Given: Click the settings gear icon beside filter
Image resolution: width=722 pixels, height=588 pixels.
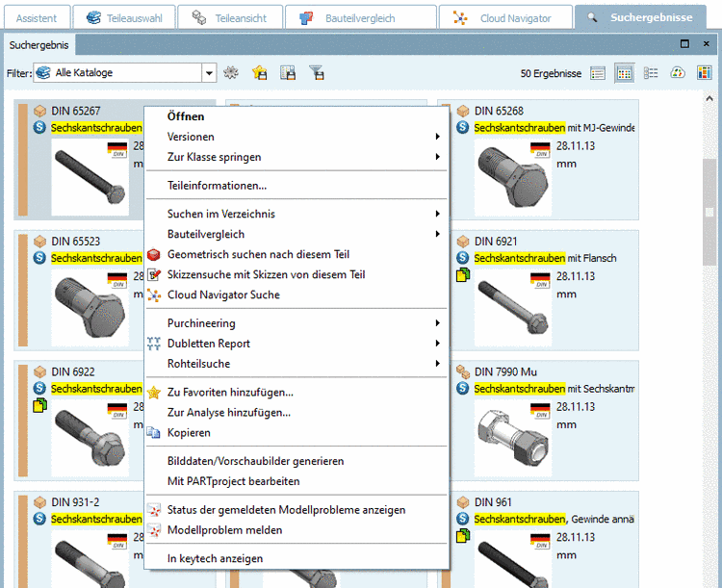Looking at the screenshot, I should 231,73.
